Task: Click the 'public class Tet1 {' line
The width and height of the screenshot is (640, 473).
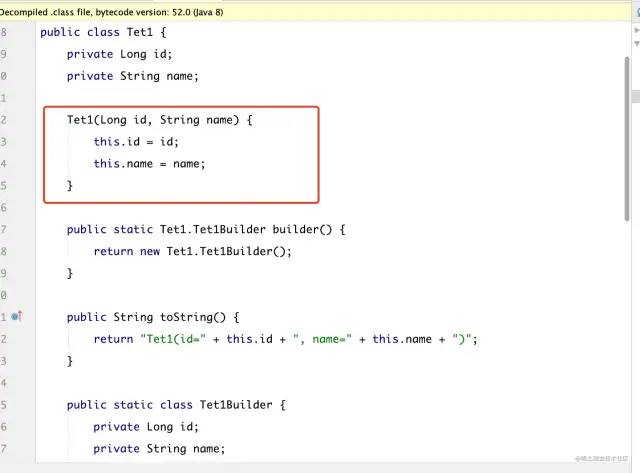Action: point(103,32)
